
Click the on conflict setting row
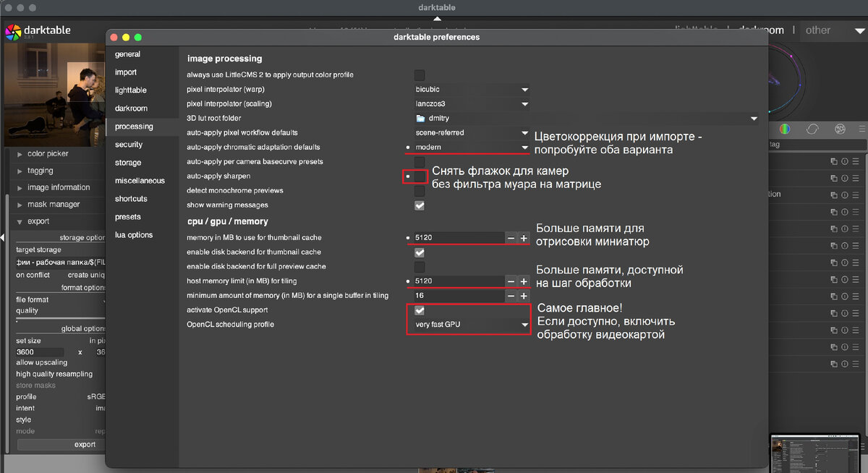(61, 275)
